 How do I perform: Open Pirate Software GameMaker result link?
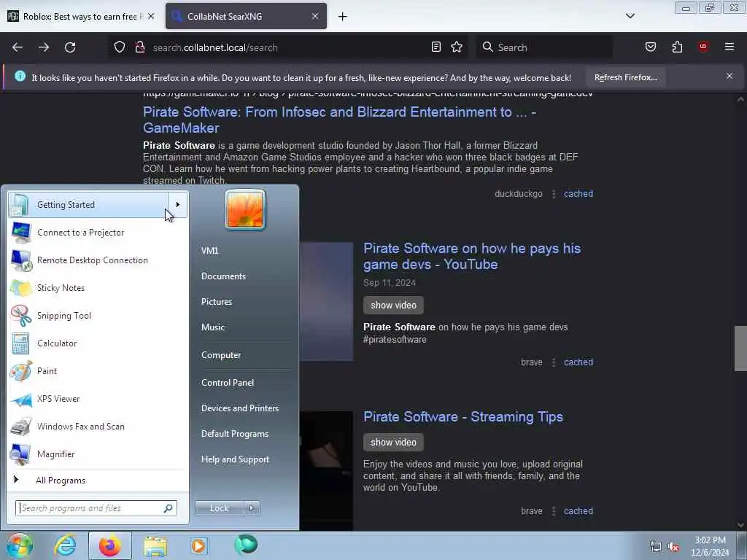[339, 120]
